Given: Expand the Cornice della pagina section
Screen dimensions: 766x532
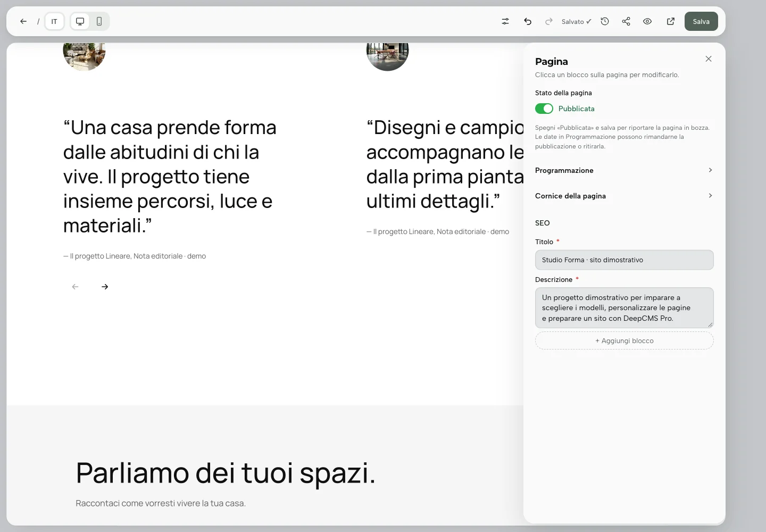Looking at the screenshot, I should click(624, 196).
